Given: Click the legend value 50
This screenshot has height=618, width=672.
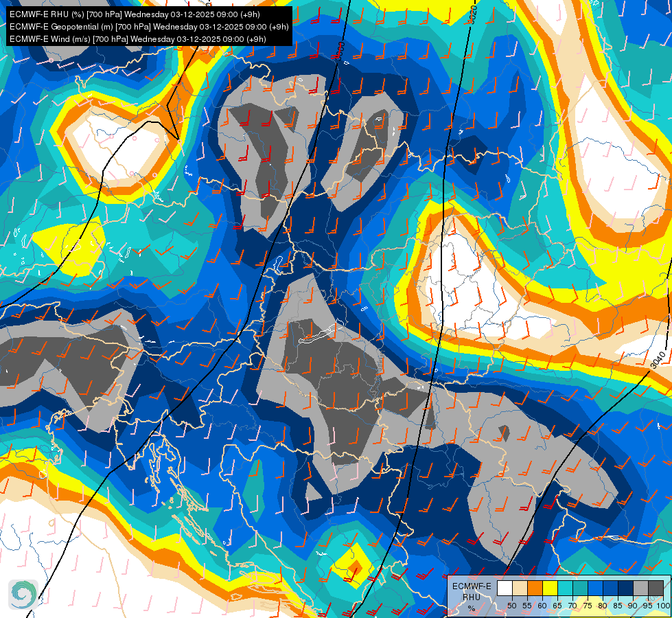Looking at the screenshot, I should [511, 606].
